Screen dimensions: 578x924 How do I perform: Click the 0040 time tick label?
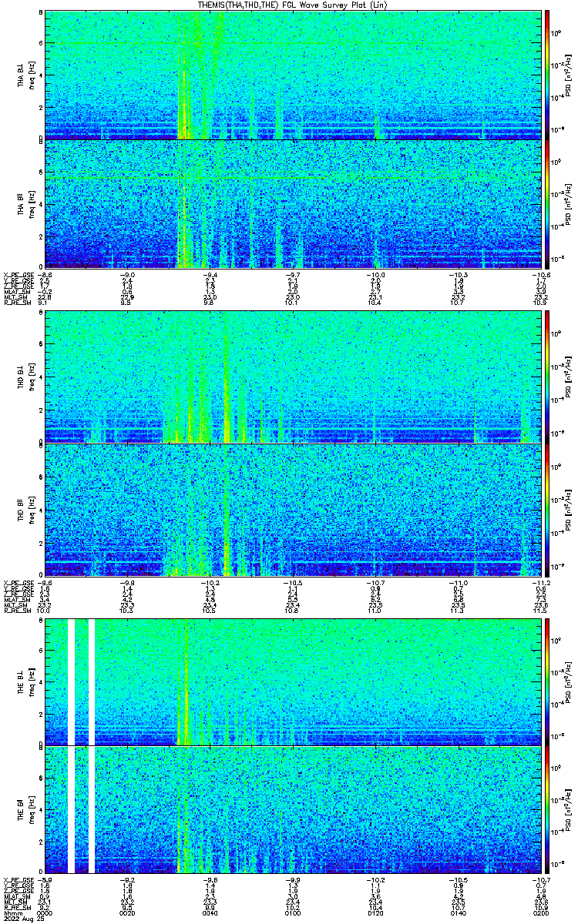point(210,913)
